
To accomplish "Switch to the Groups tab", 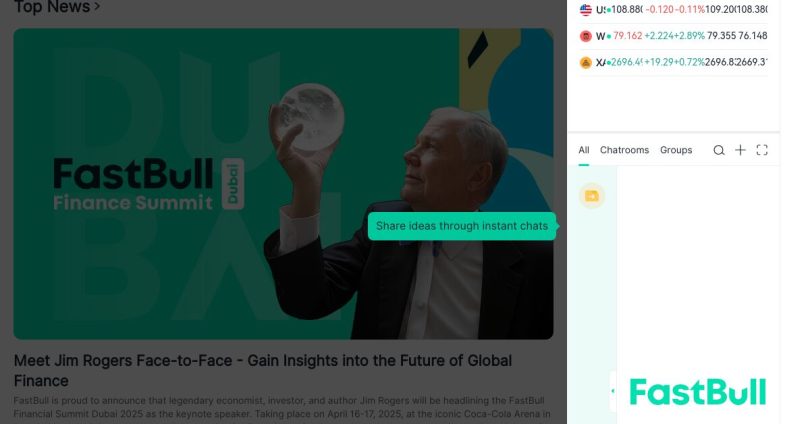I will [676, 150].
